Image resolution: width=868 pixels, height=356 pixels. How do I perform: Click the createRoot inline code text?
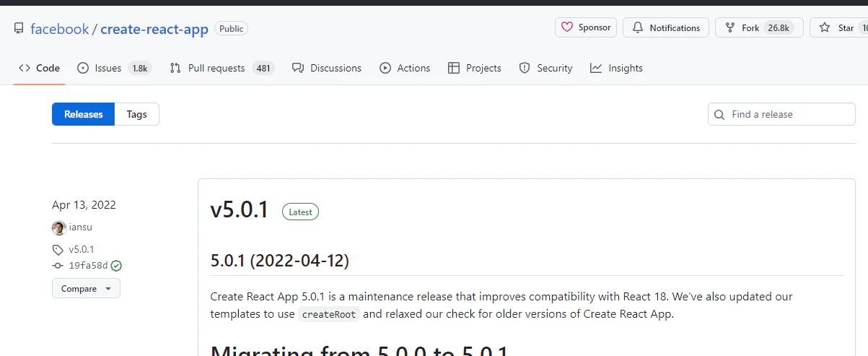tap(329, 315)
